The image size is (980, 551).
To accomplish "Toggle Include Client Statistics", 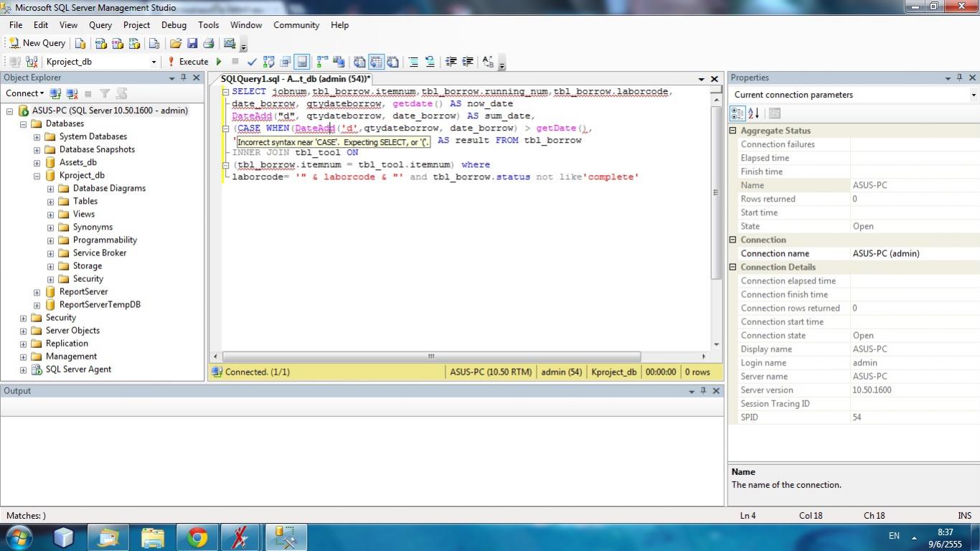I will (x=339, y=62).
